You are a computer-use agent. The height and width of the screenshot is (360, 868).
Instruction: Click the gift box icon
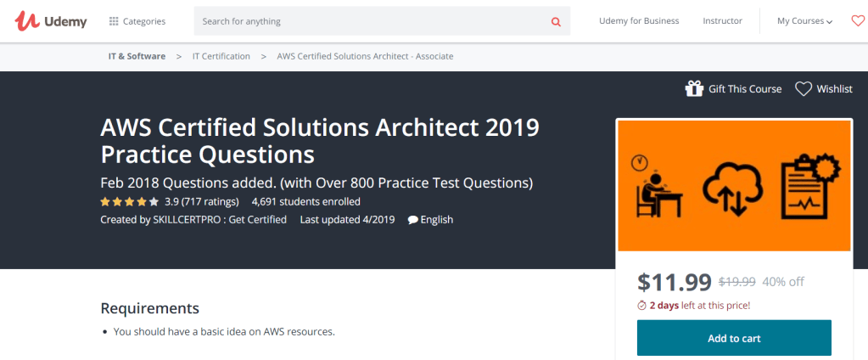coord(694,89)
